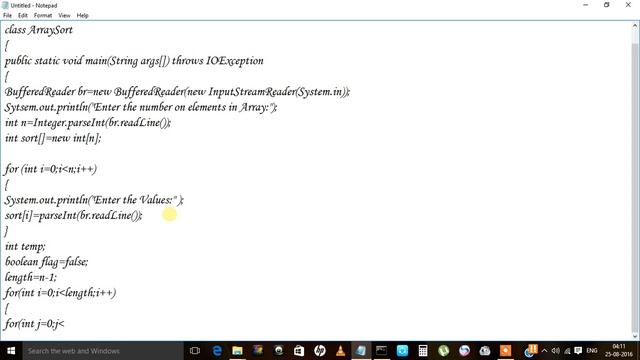Click the last line 'for(int j=0;j<'
Screen dimensions: 640x360
tap(34, 324)
